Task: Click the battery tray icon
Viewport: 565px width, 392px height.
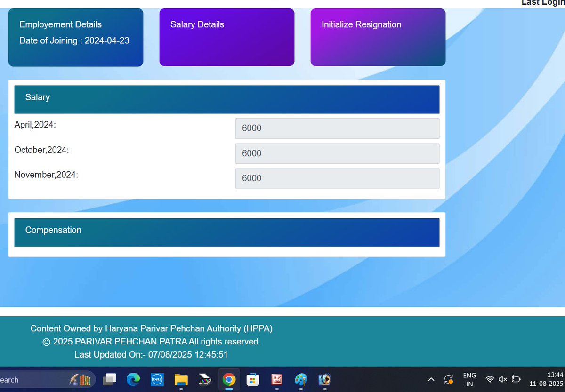Action: click(516, 379)
